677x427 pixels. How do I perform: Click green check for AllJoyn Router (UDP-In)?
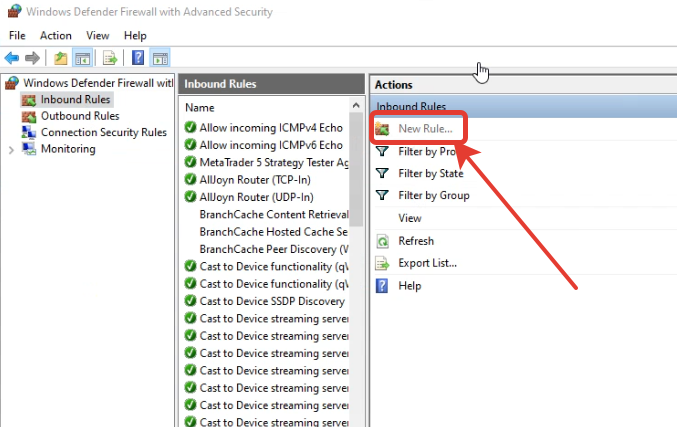tap(190, 196)
